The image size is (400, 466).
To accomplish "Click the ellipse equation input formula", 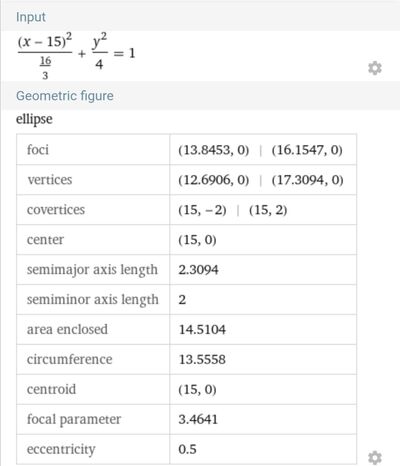I will tap(76, 55).
